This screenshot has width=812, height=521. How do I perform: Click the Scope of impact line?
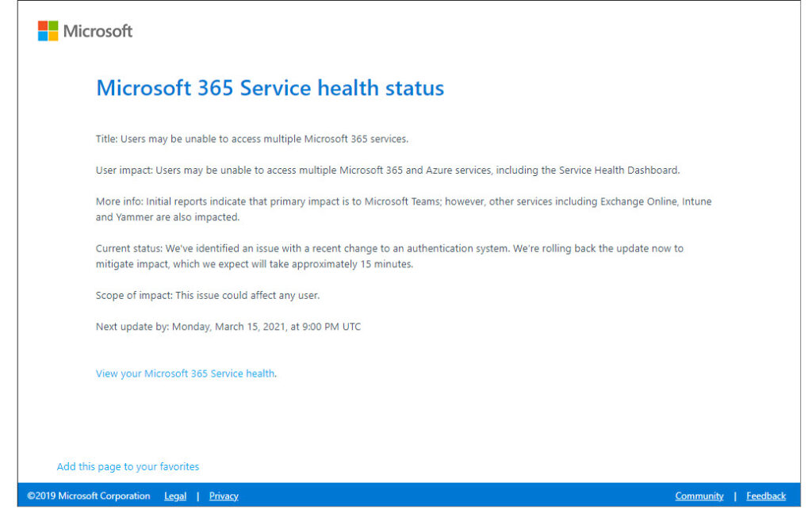click(208, 296)
